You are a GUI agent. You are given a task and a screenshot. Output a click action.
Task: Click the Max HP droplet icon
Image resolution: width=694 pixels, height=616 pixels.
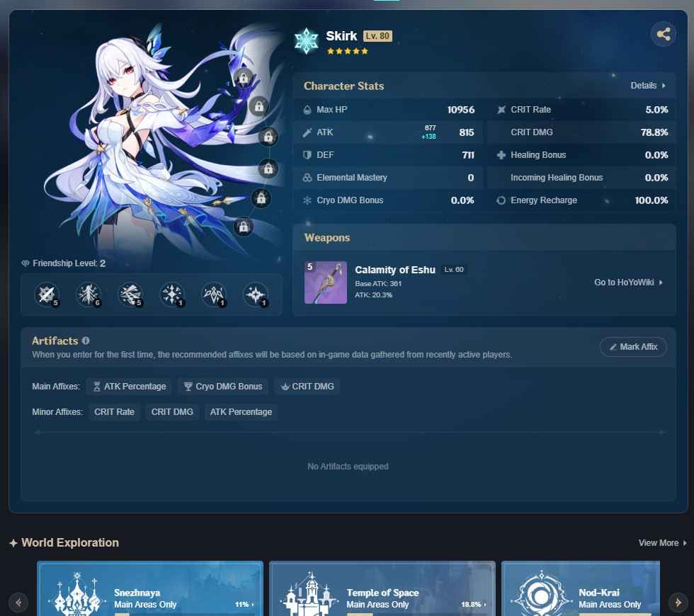tap(307, 110)
